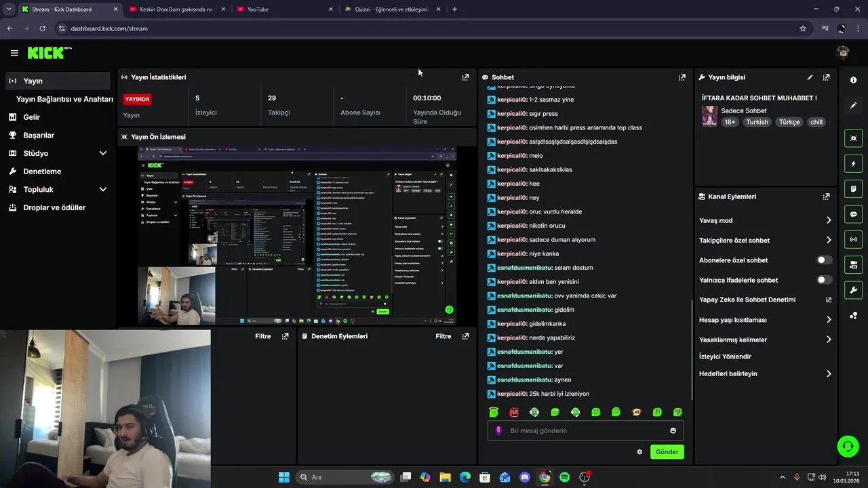The image size is (868, 488).
Task: Click İzleyici Yönlendir
Action: coord(725,357)
